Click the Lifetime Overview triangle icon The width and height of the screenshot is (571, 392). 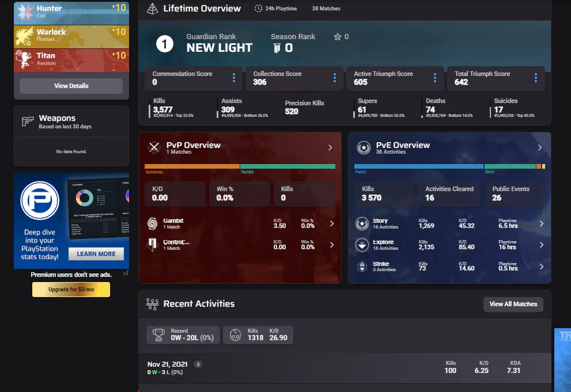pos(152,9)
